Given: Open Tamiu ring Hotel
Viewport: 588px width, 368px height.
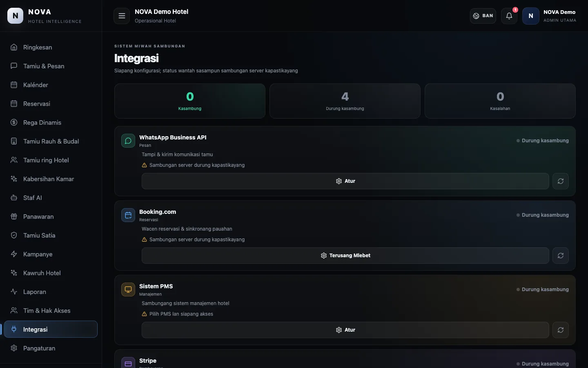Looking at the screenshot, I should pos(51,160).
